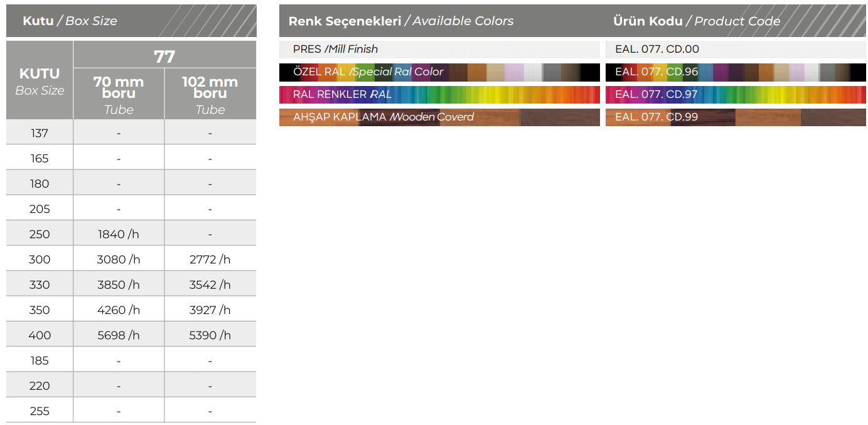Click the 5698 /h value cell
The width and height of the screenshot is (868, 425).
click(x=119, y=335)
